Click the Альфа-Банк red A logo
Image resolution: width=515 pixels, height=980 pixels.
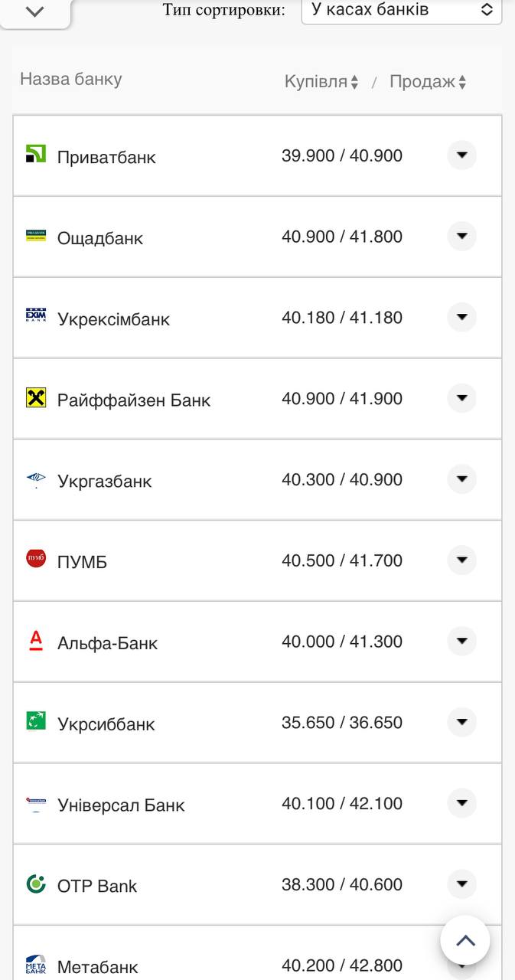click(36, 640)
